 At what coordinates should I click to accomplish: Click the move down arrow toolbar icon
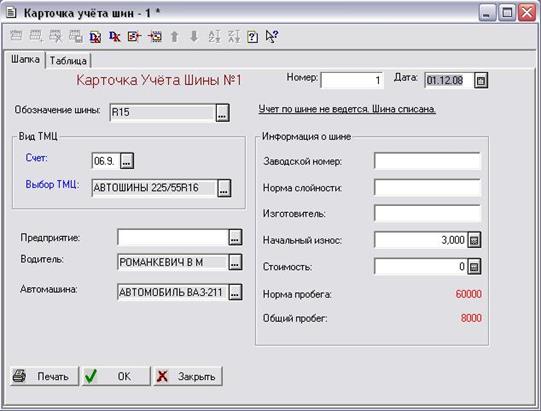[x=194, y=36]
